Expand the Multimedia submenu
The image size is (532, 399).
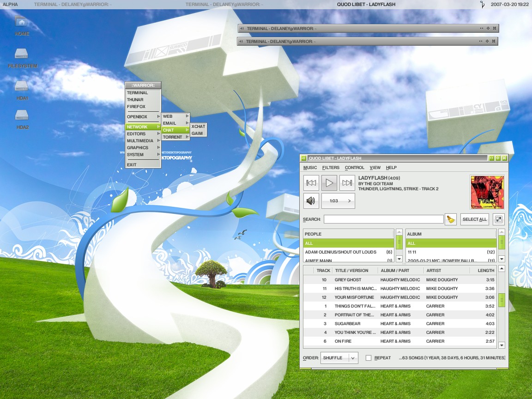point(143,141)
